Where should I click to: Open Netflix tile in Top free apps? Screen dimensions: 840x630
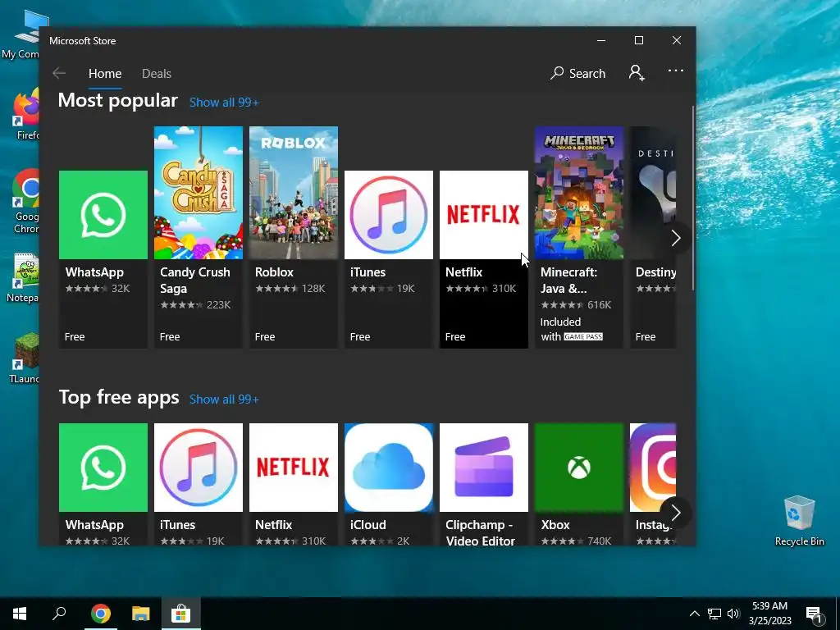[294, 484]
